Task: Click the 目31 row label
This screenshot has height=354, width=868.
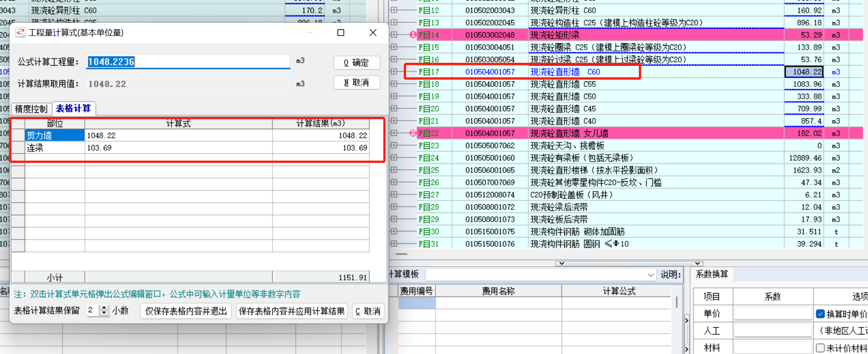Action: [x=429, y=243]
